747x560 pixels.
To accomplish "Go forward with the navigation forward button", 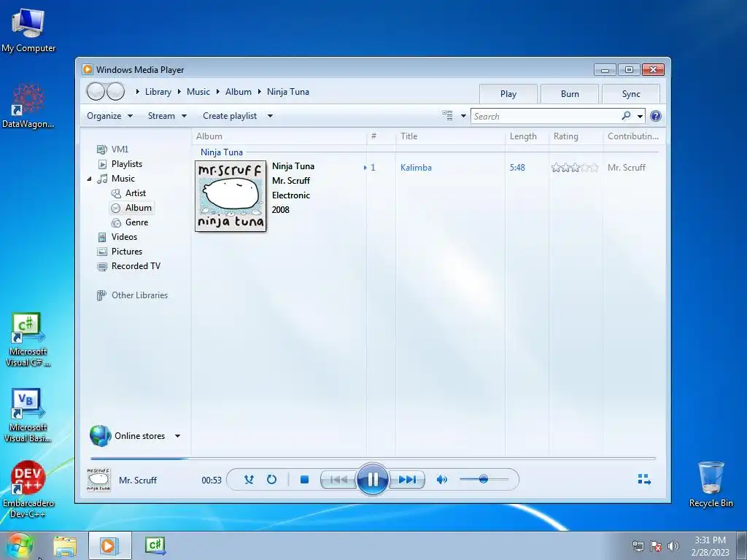I will pyautogui.click(x=115, y=91).
